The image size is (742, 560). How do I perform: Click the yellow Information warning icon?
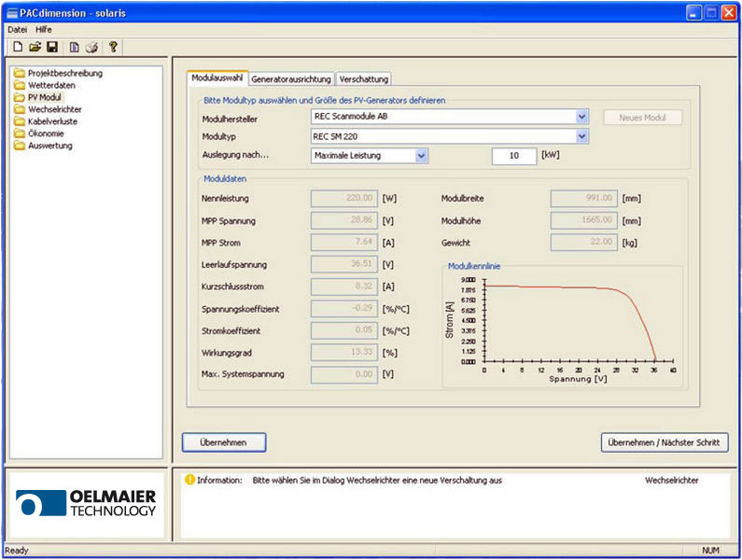[189, 480]
